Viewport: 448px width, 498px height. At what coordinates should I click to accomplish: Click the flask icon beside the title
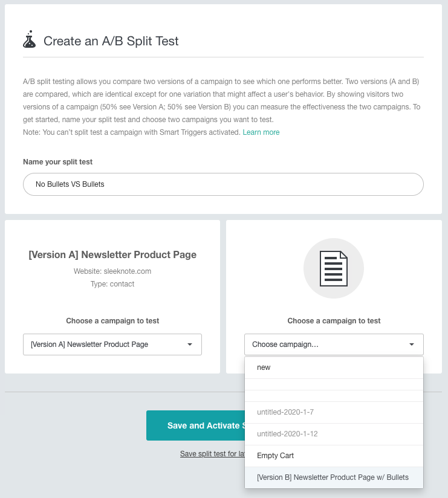(x=29, y=39)
